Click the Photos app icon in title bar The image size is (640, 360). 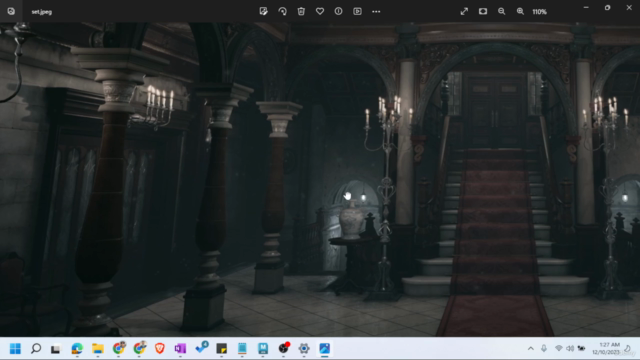[x=11, y=11]
